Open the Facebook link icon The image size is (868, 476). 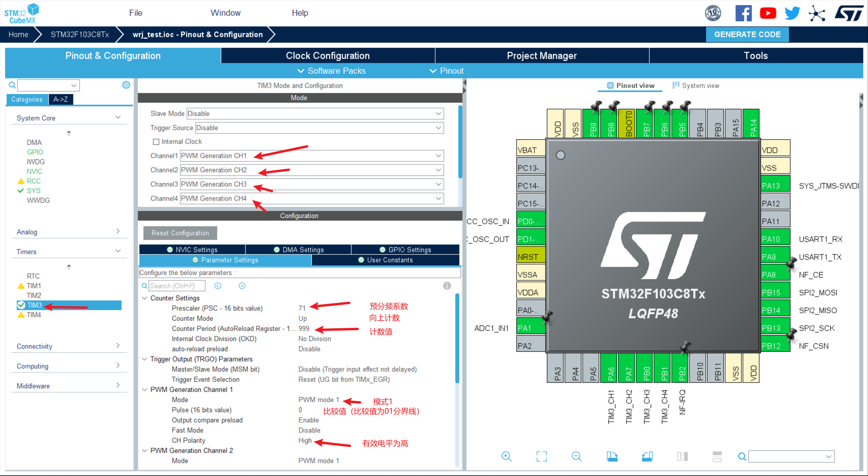(743, 13)
